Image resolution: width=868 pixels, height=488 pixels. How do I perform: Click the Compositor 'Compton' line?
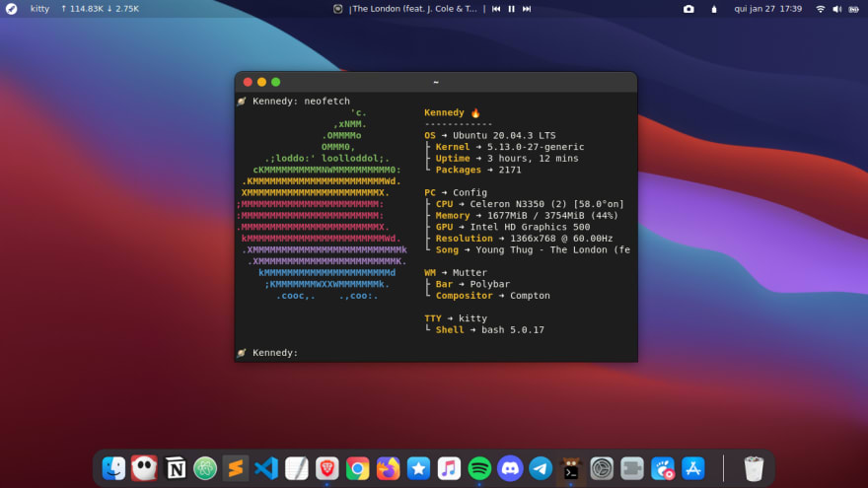point(492,296)
